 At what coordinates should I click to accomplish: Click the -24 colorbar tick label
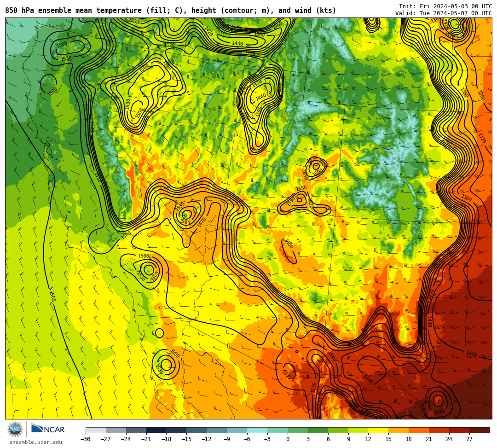click(x=126, y=439)
